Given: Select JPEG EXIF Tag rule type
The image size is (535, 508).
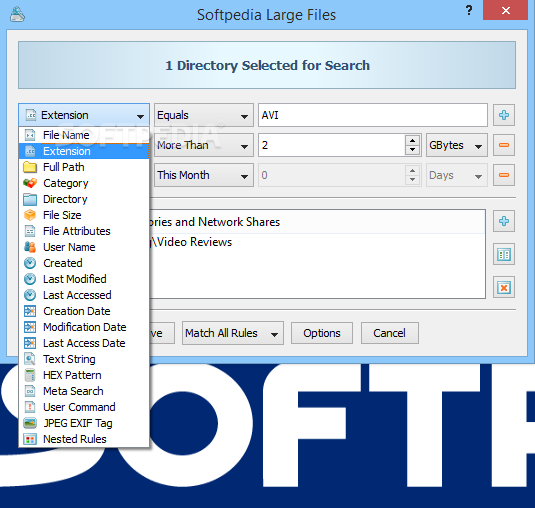Looking at the screenshot, I should (84, 423).
